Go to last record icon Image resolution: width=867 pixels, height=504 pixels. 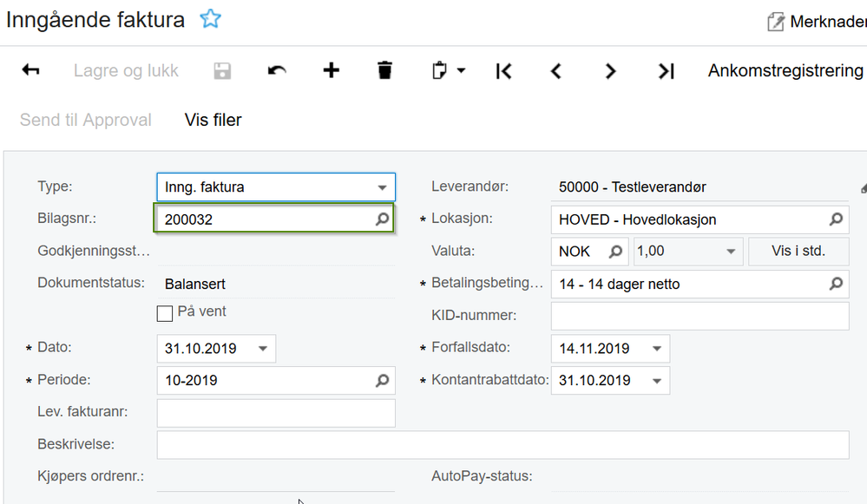667,71
